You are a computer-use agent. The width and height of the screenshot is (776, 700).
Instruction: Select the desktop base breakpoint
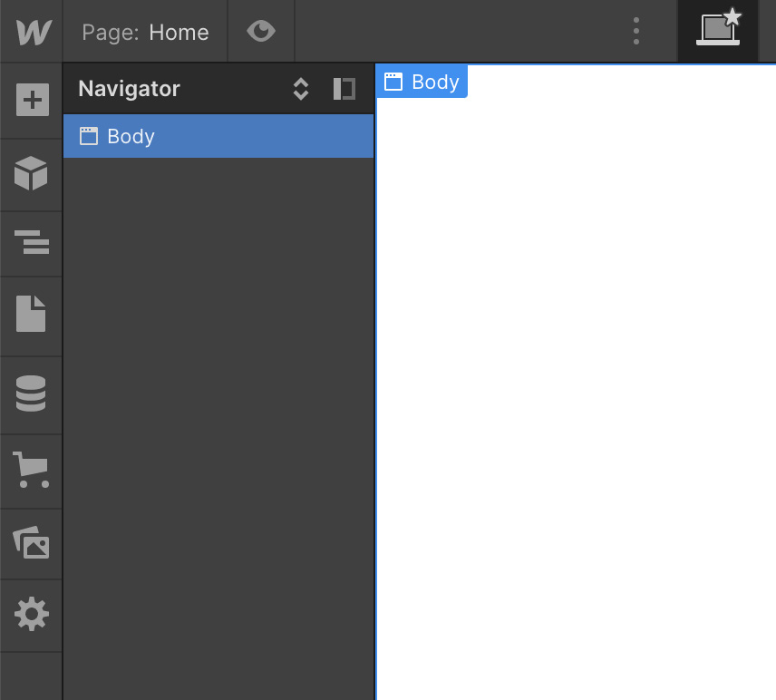718,31
